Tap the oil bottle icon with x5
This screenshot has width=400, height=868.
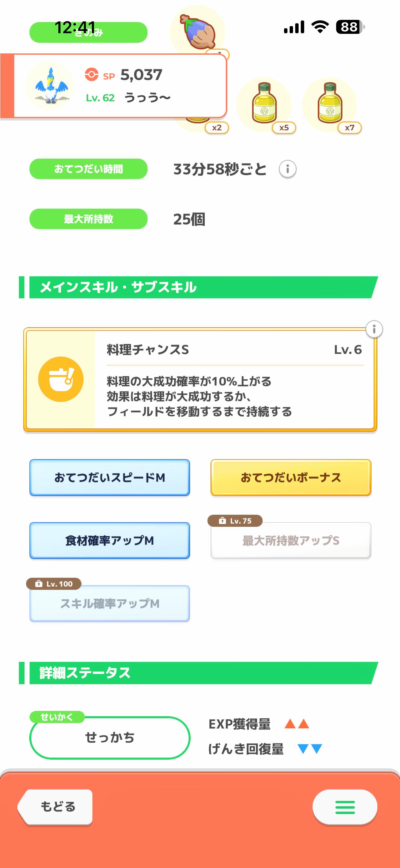pyautogui.click(x=264, y=104)
